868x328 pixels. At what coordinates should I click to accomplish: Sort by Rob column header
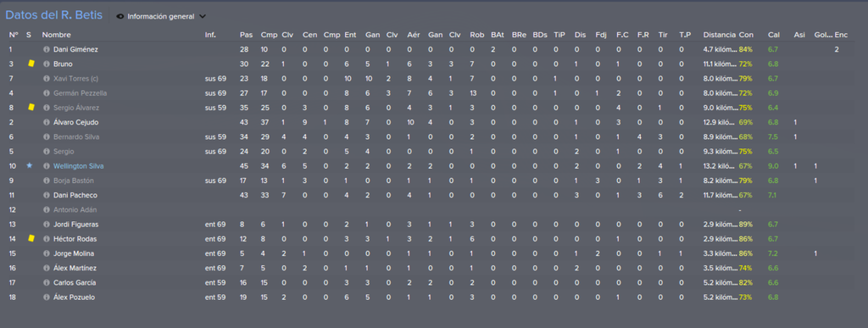(x=476, y=35)
